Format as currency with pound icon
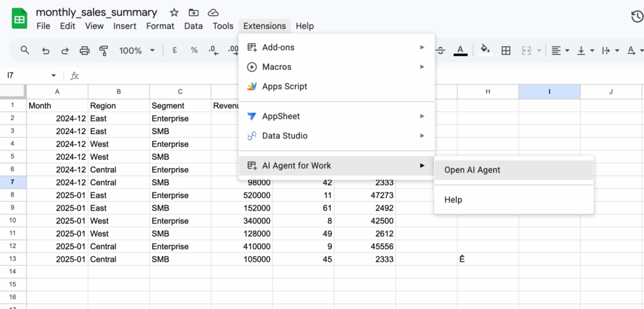 tap(175, 50)
